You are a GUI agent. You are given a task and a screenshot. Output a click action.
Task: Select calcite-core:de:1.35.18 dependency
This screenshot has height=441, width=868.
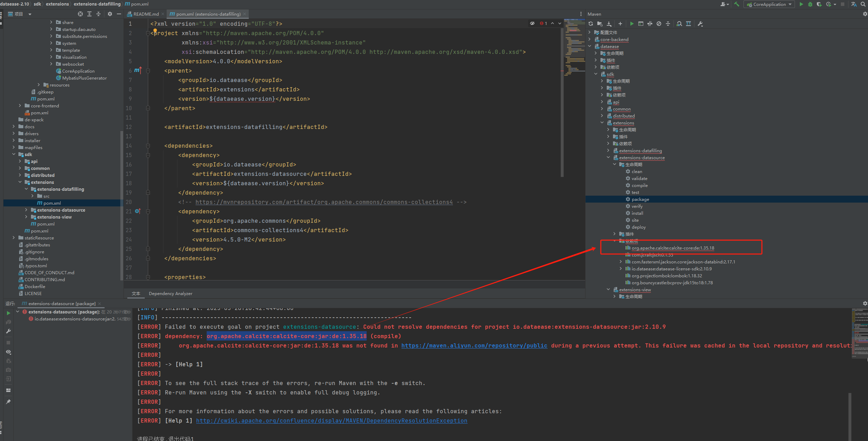click(673, 248)
